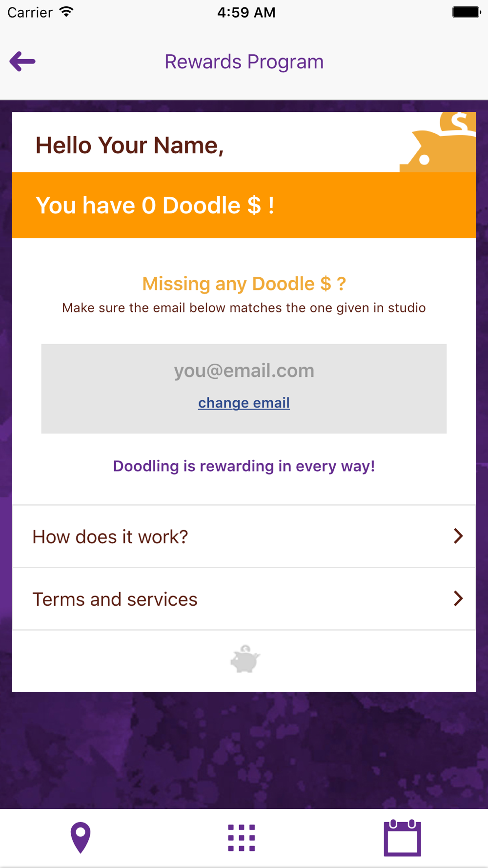Open the location pin tab

click(81, 838)
